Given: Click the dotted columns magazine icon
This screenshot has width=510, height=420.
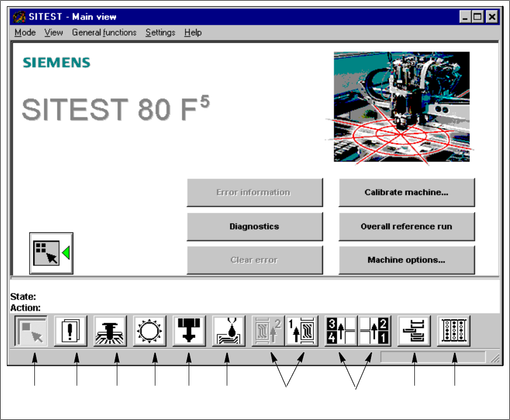Looking at the screenshot, I should coord(454,331).
